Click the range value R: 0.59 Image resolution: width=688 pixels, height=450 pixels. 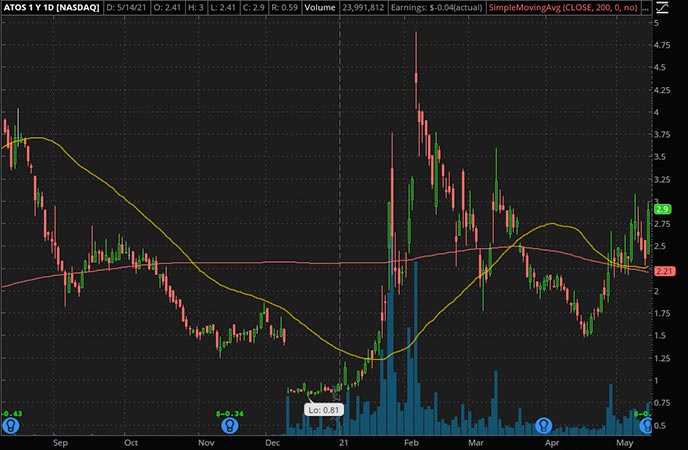coord(284,7)
